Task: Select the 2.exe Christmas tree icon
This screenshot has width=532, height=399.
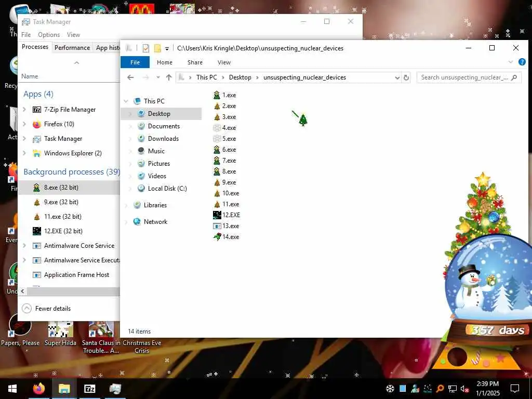Action: click(217, 106)
